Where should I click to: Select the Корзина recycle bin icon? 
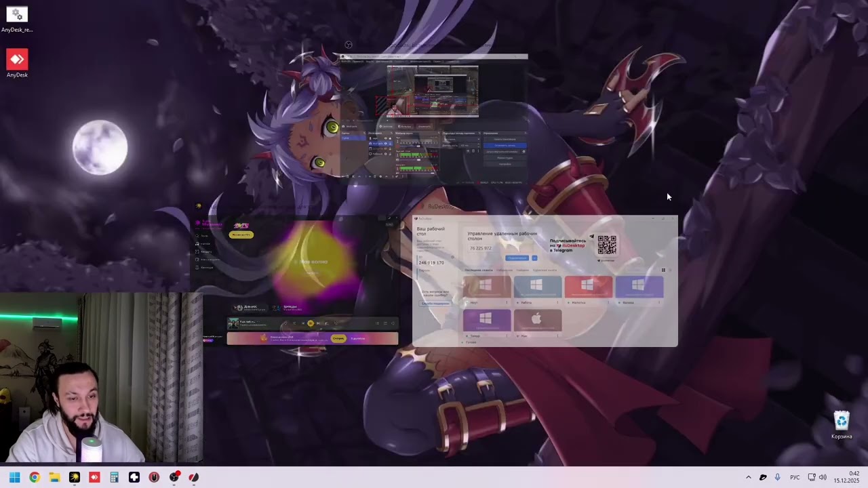coord(842,425)
